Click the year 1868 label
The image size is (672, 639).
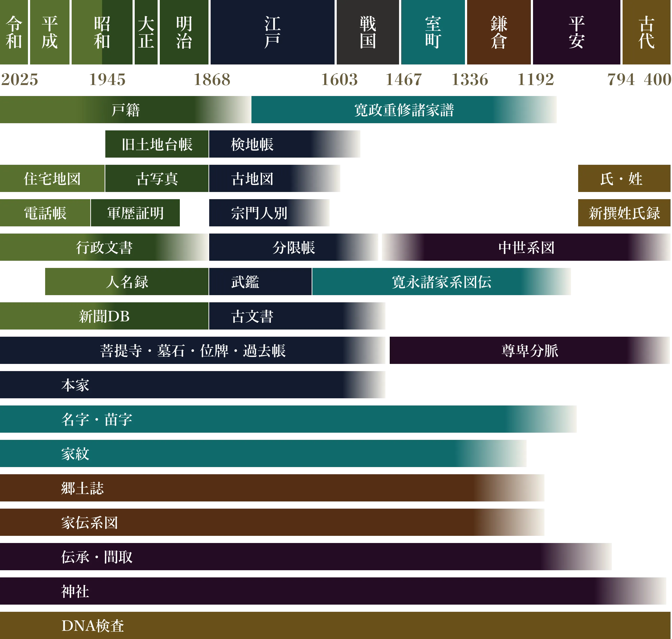click(212, 79)
